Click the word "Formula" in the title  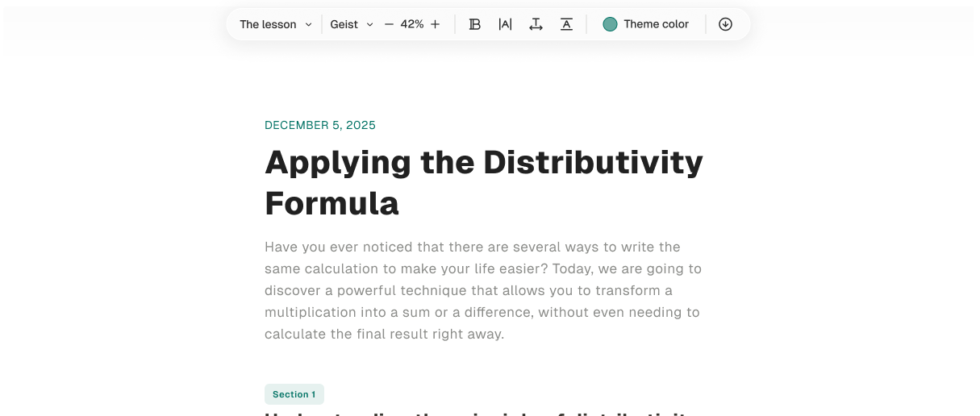coord(332,203)
